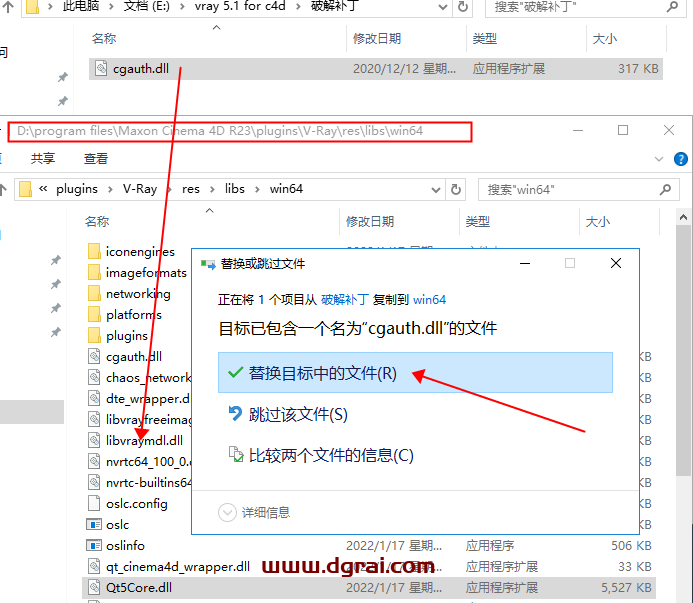Click the platforms folder icon
This screenshot has width=693, height=603.
click(x=94, y=315)
